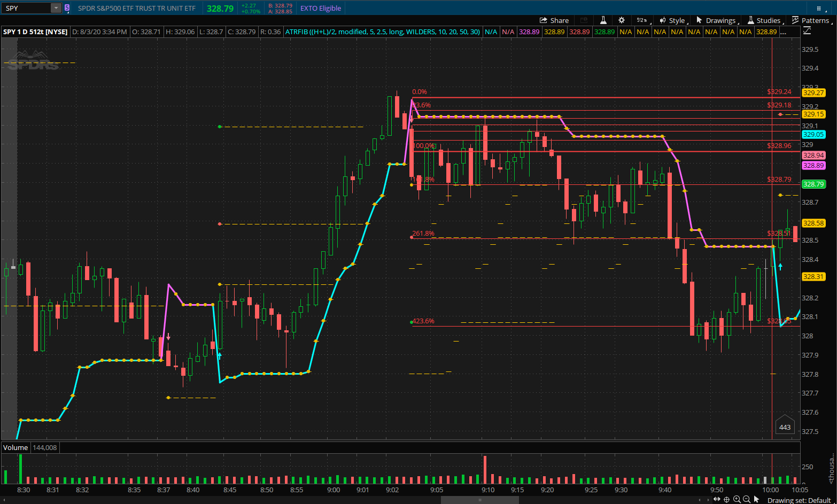Click the pan chart horizontally icon
The image size is (837, 504).
[x=717, y=499]
